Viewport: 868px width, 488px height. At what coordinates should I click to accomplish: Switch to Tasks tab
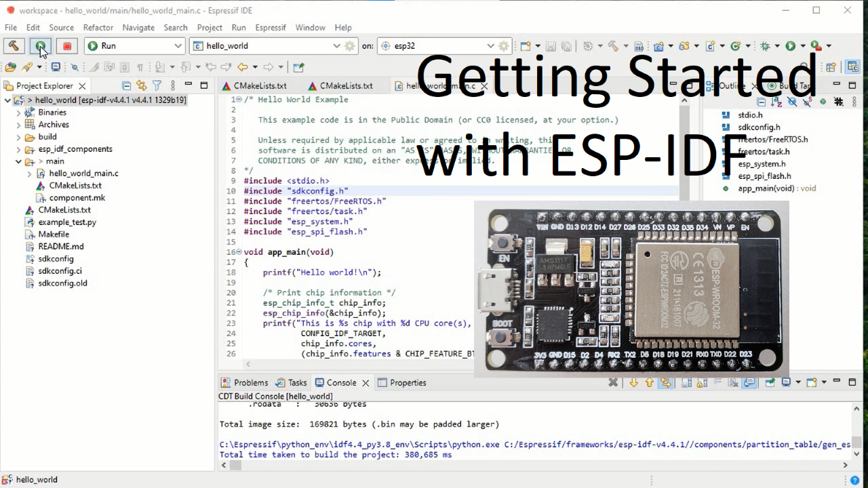tap(292, 383)
